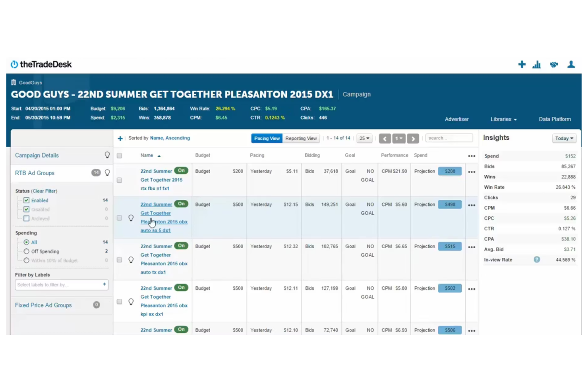
Task: Open the page size 25 dropdown
Action: (364, 138)
